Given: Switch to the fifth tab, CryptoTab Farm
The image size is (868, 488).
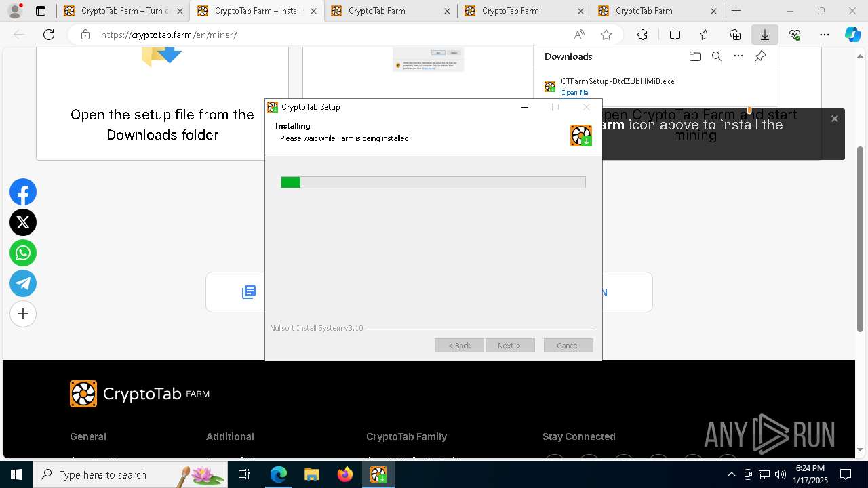Looking at the screenshot, I should (658, 11).
